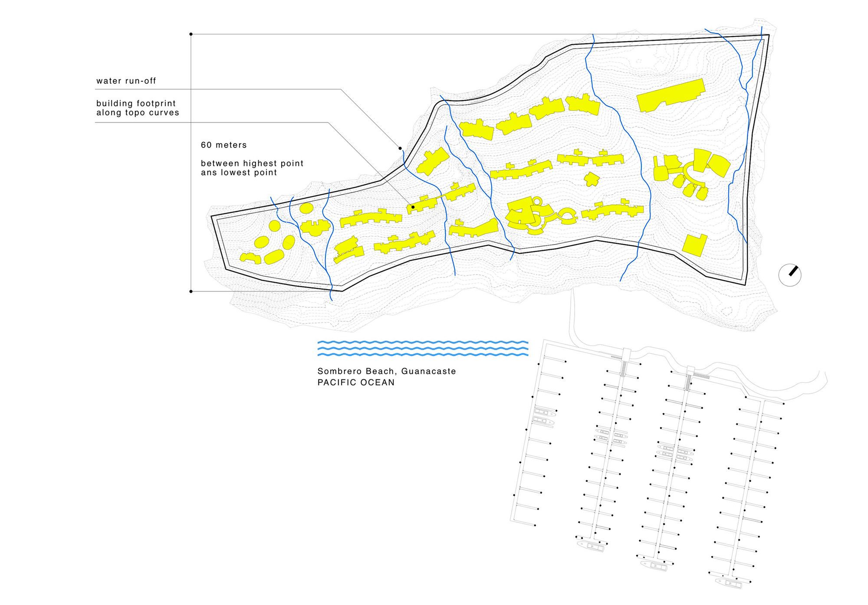The width and height of the screenshot is (868, 605).
Task: Click 'Sombrero Beach, Guanacaste' caption
Action: (386, 371)
